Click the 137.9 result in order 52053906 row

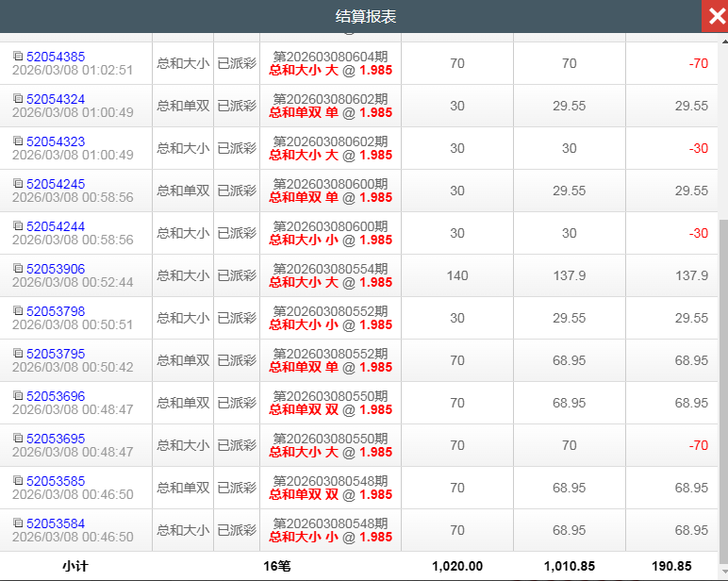point(691,275)
